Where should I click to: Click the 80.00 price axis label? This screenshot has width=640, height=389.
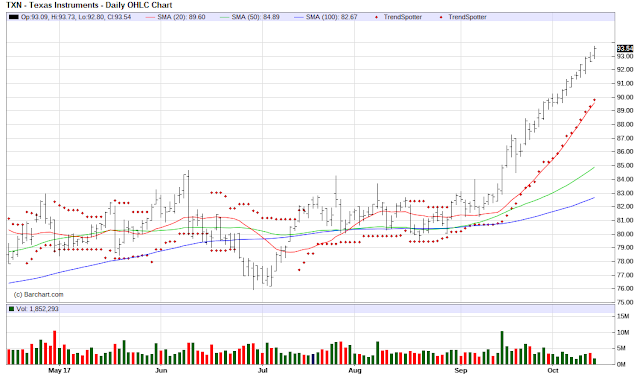pos(625,234)
